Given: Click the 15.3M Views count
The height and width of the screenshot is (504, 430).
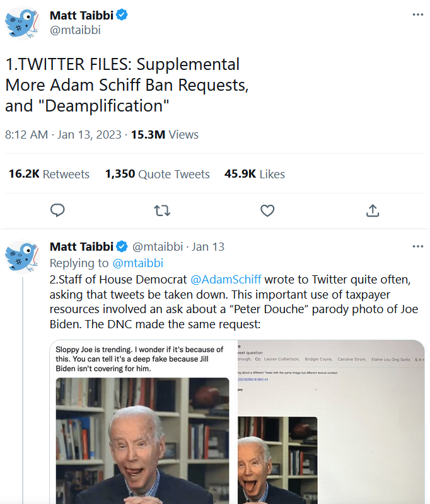Looking at the screenshot, I should click(165, 135).
